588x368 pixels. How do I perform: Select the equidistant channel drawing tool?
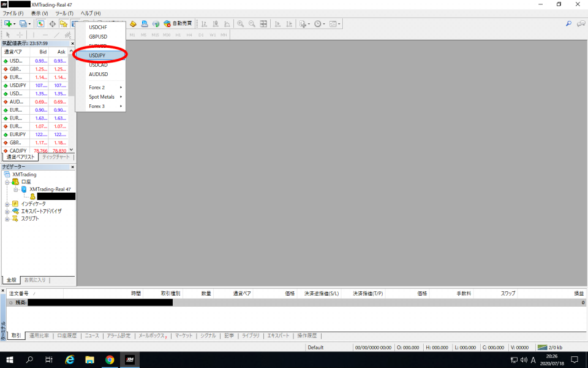point(68,35)
